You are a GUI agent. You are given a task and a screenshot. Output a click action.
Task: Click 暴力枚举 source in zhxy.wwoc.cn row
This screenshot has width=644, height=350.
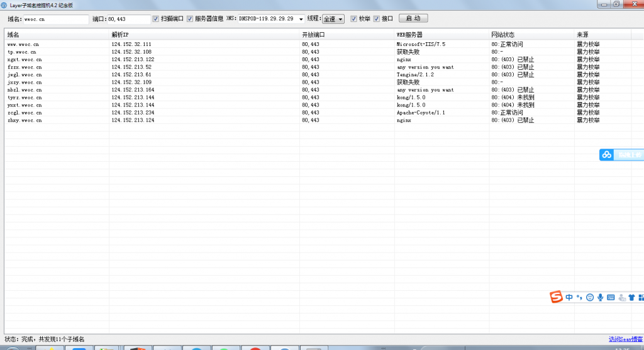point(588,120)
